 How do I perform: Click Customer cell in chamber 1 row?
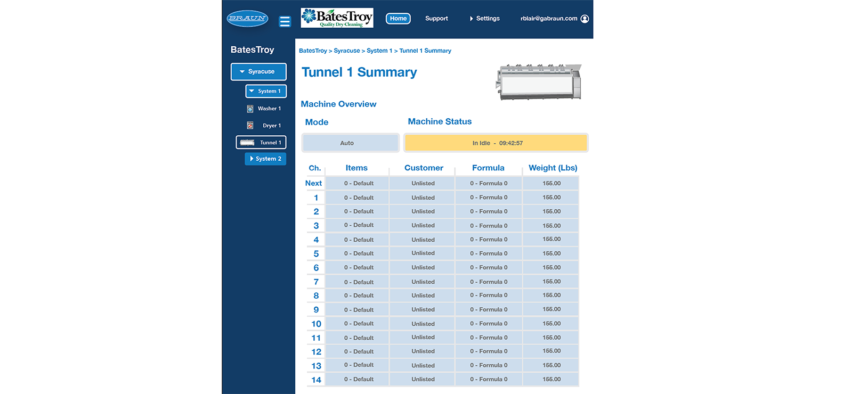[x=423, y=198]
